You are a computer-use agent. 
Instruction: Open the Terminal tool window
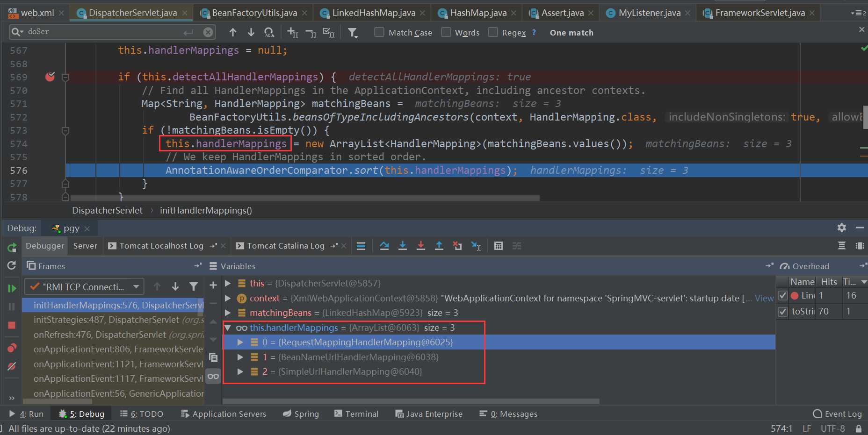click(x=356, y=414)
